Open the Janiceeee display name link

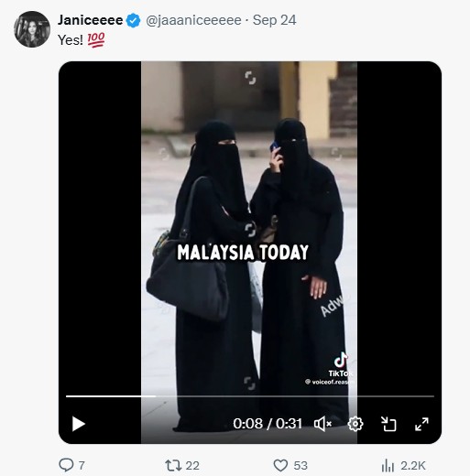click(91, 20)
